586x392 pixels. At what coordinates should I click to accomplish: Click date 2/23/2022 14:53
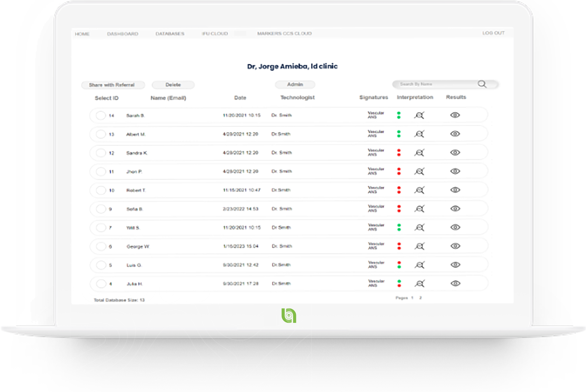[241, 209]
